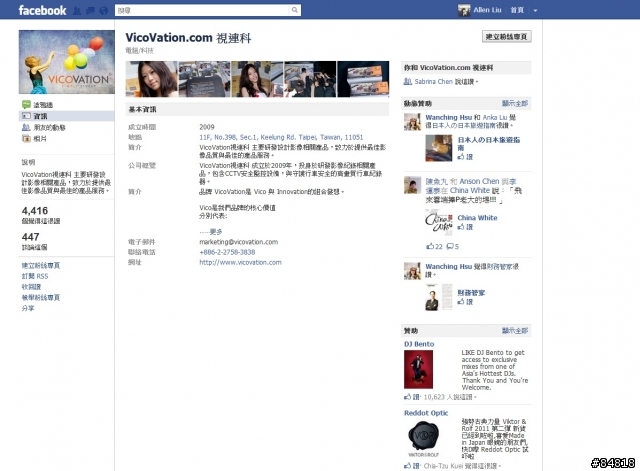Open Wanching Hsu and Anka Liu story name
The width and height of the screenshot is (640, 471).
(x=448, y=118)
